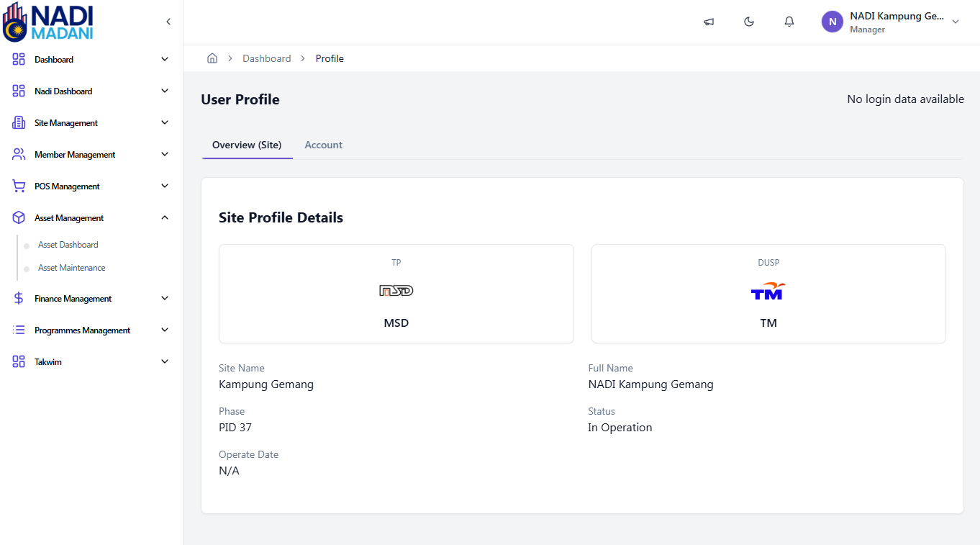The height and width of the screenshot is (545, 980).
Task: Click the NADI MADANI logo
Action: [49, 22]
